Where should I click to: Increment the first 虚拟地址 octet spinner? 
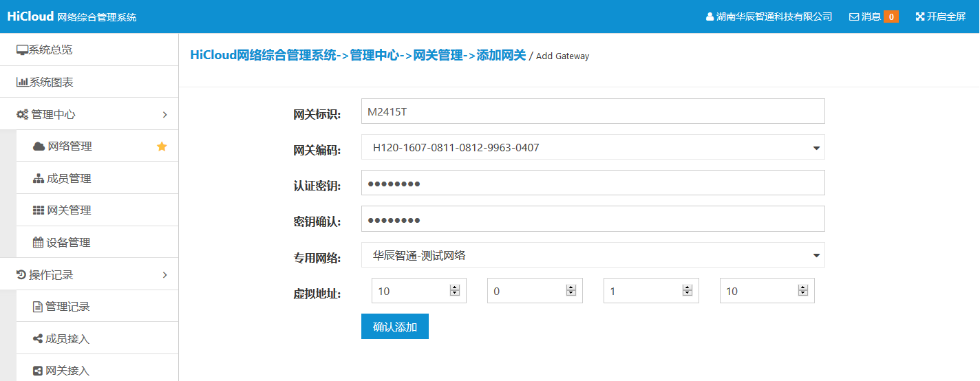click(455, 287)
